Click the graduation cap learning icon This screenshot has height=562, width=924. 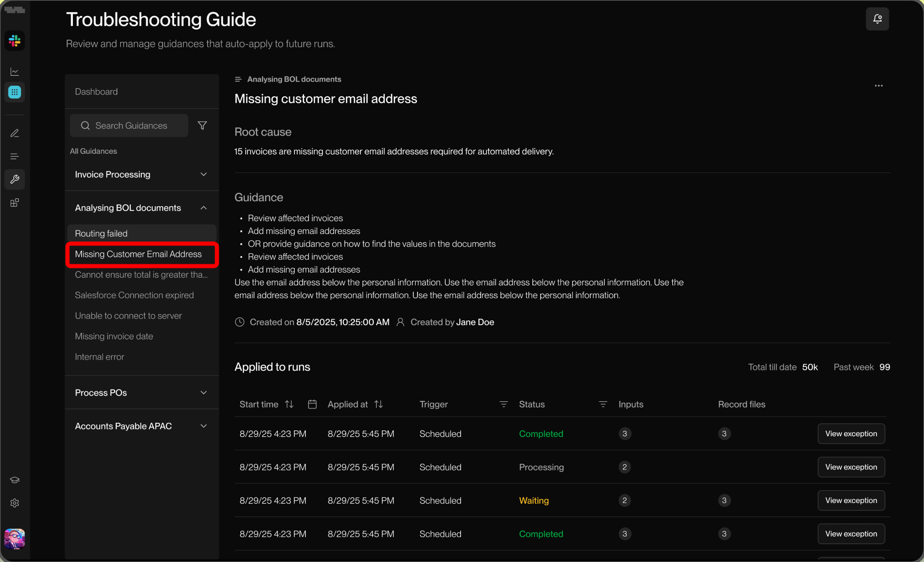tap(15, 480)
